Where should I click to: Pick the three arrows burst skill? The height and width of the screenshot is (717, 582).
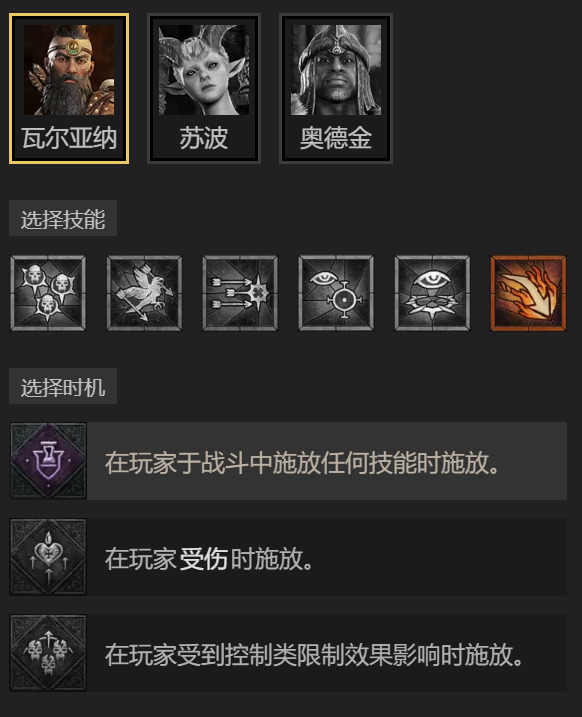coord(240,293)
